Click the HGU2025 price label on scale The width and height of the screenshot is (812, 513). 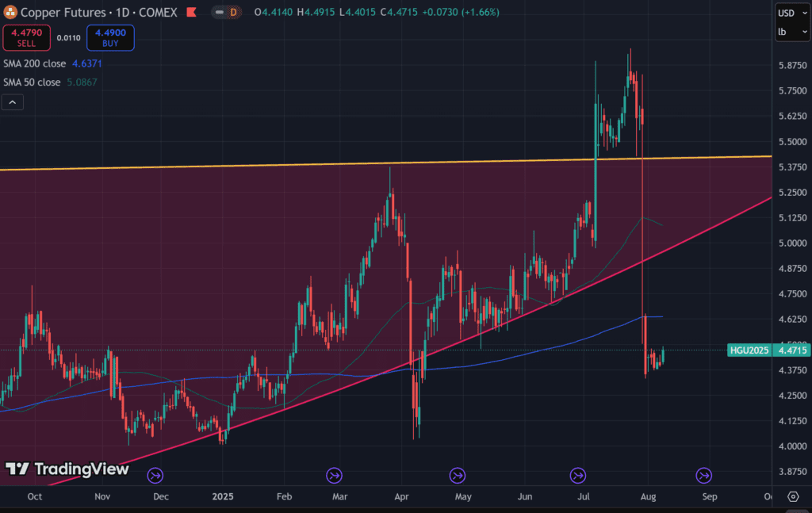coord(748,350)
